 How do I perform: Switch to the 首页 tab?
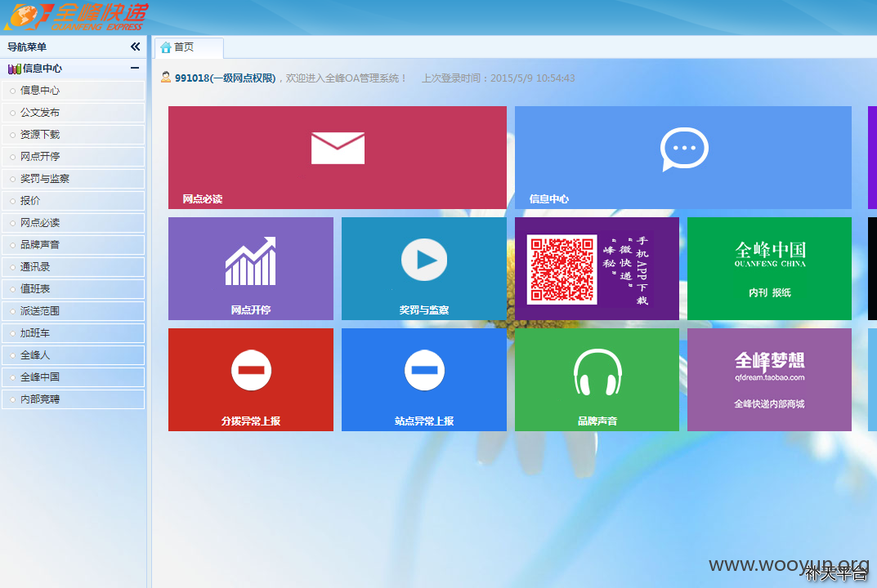(x=189, y=47)
